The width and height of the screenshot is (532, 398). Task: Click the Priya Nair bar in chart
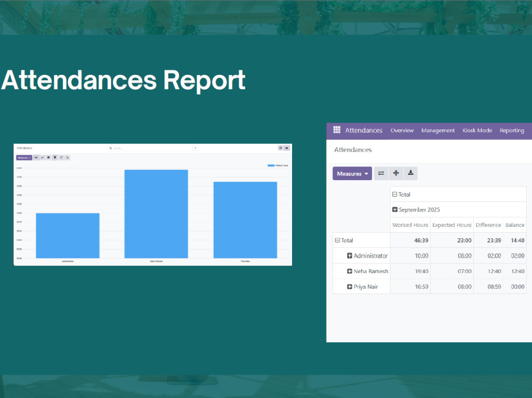click(x=245, y=220)
